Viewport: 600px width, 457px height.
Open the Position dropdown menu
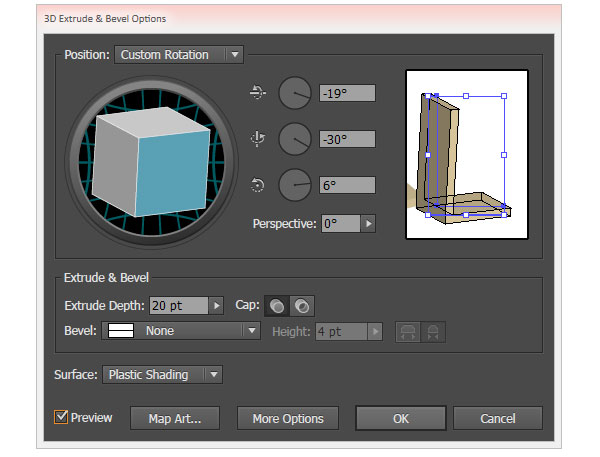point(179,55)
